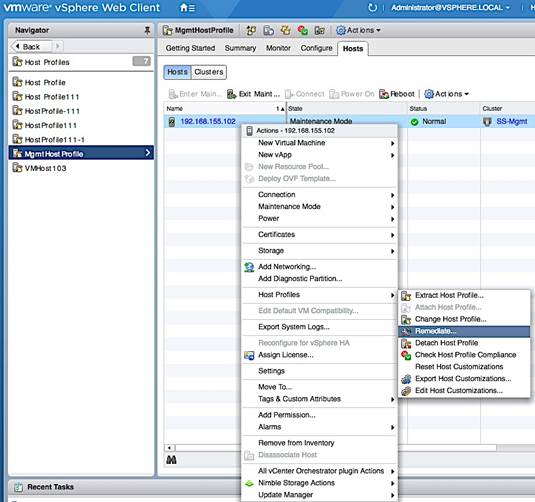Click the check host profile compliance toolbar icon

coord(303,30)
